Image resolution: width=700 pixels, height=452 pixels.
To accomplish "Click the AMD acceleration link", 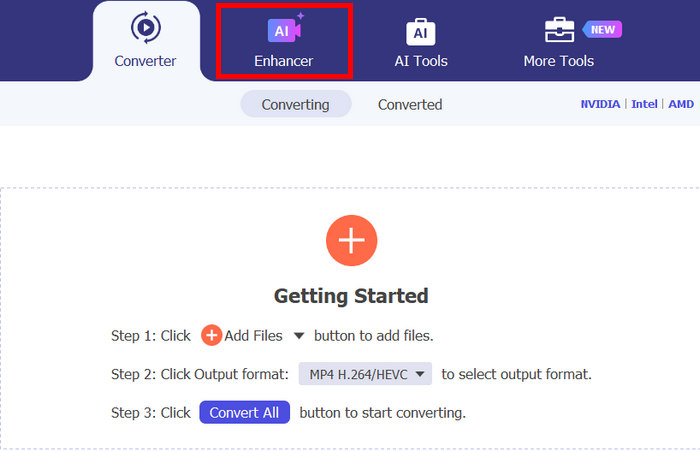I will click(681, 104).
